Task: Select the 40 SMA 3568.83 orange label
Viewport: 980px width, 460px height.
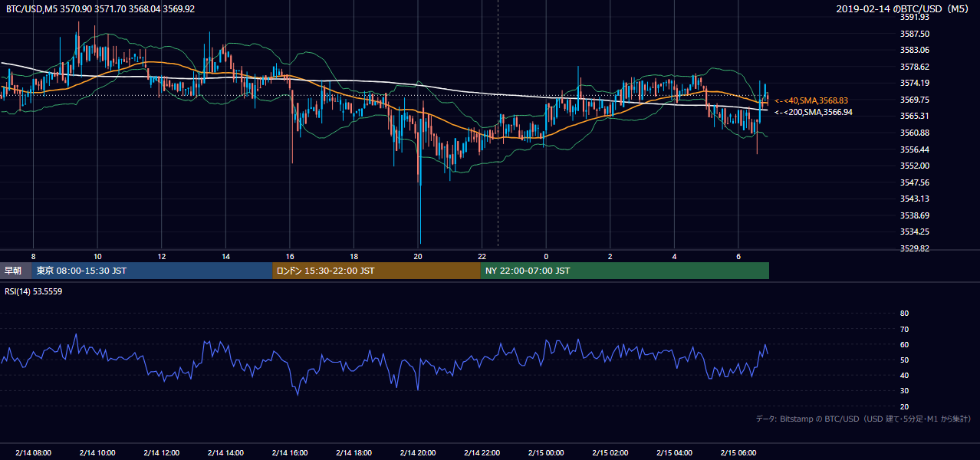Action: coord(811,100)
